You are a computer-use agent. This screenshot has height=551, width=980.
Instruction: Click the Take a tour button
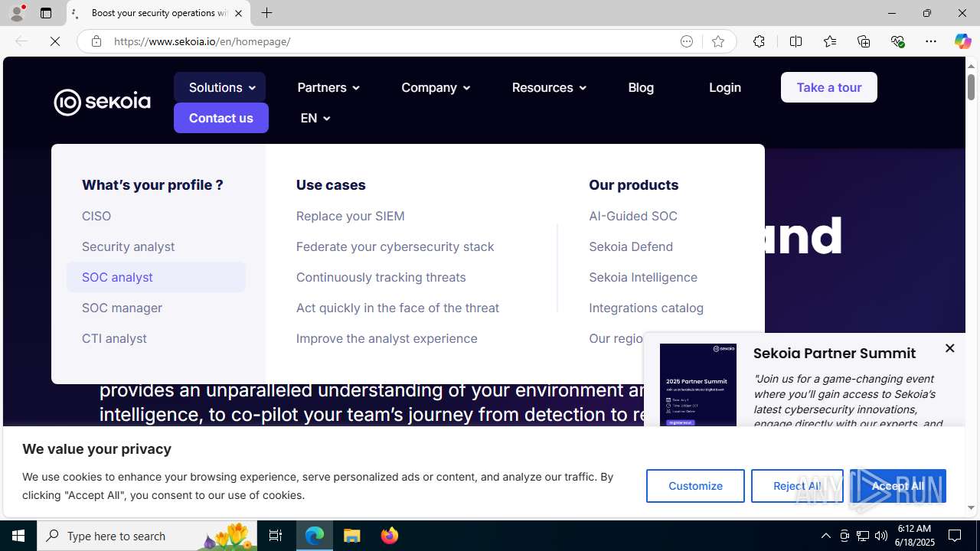click(829, 87)
